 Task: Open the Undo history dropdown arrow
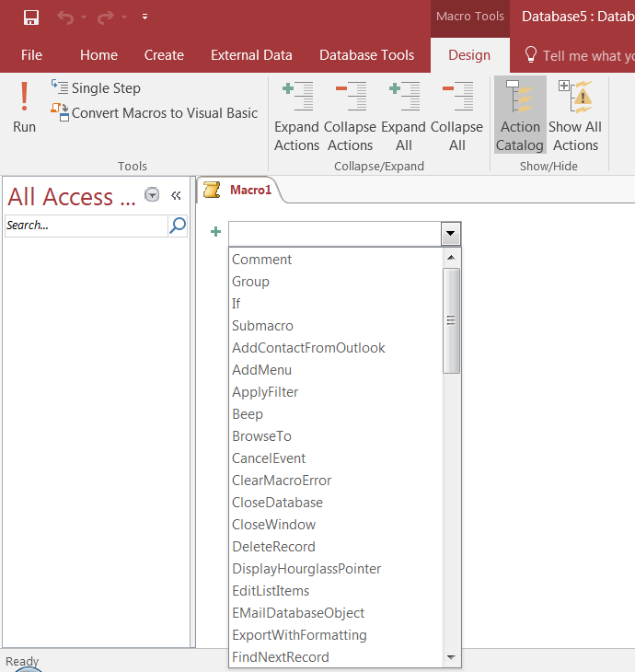[84, 17]
